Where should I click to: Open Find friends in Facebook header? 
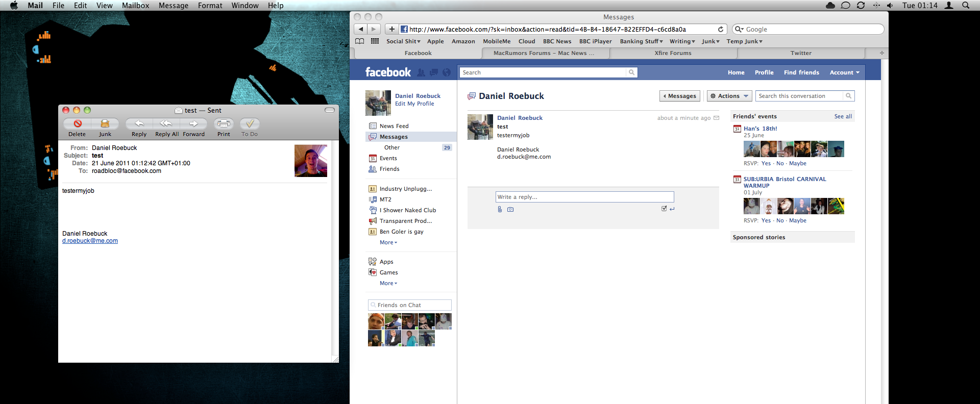coord(801,72)
